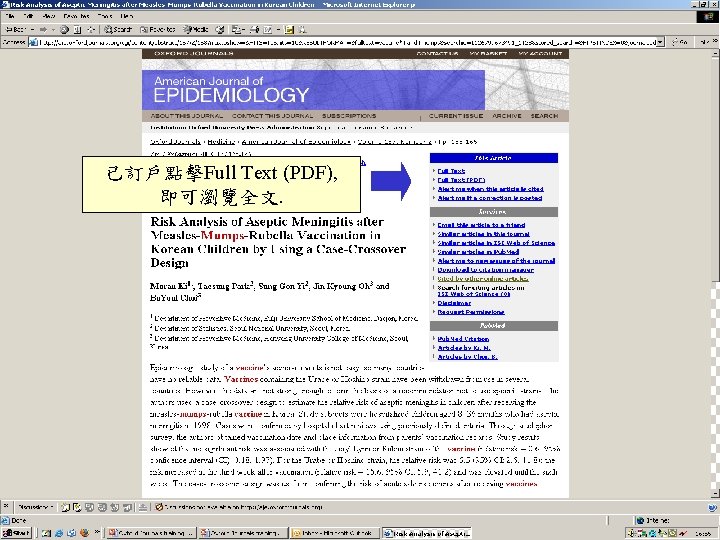Switch to the Inbox - Microsoft Outlook taskbar window
Viewport: 720px width, 540px height.
point(335,533)
